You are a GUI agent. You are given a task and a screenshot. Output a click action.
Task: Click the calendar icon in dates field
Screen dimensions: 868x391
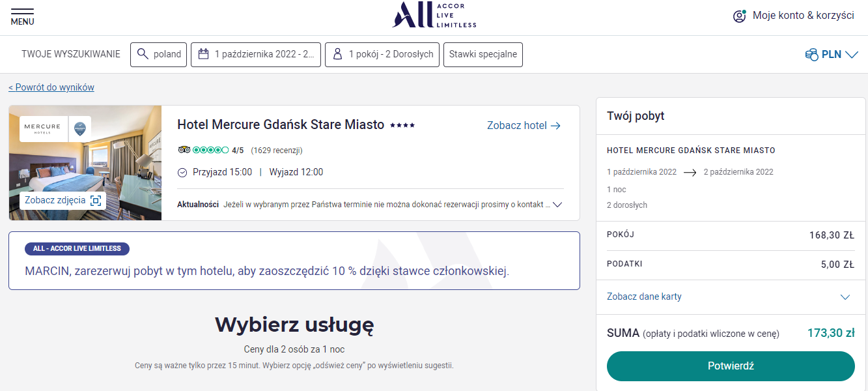[x=203, y=54]
